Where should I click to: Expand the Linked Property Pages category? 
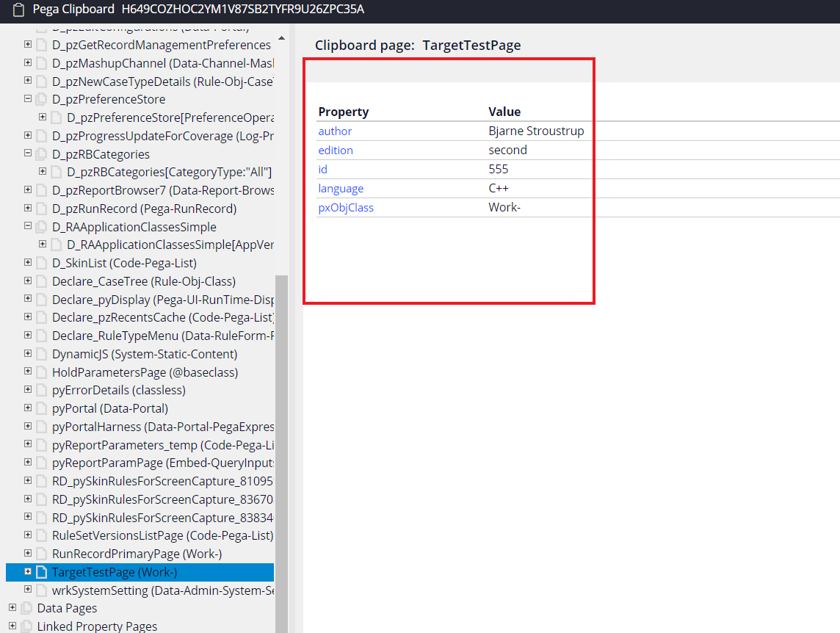coord(13,626)
